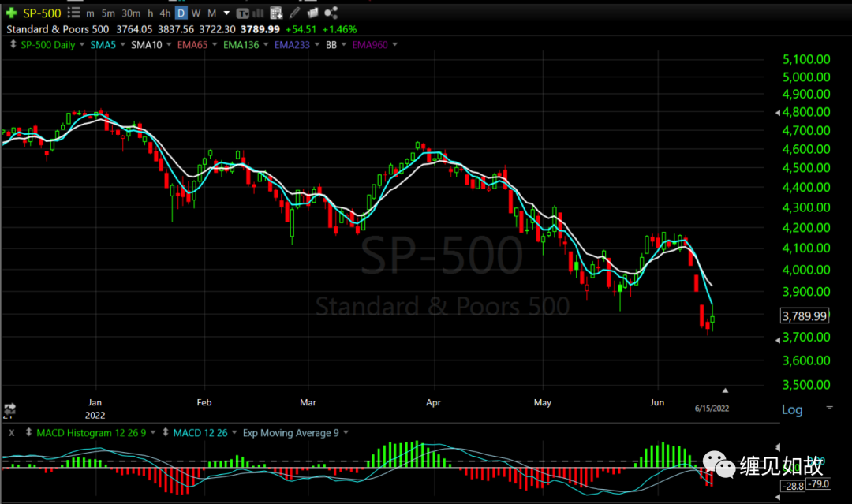Click the move arrow beside MACD 12 26
Screen dimensions: 852x504
pos(165,432)
